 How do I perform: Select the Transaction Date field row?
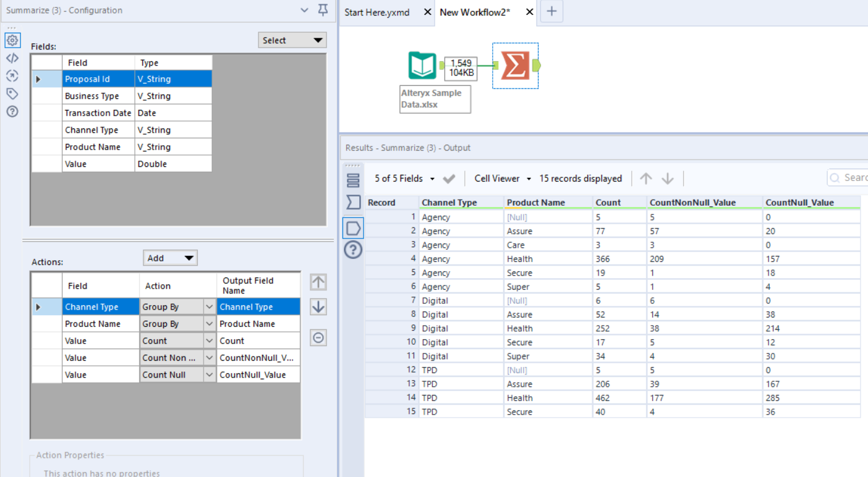pyautogui.click(x=98, y=113)
